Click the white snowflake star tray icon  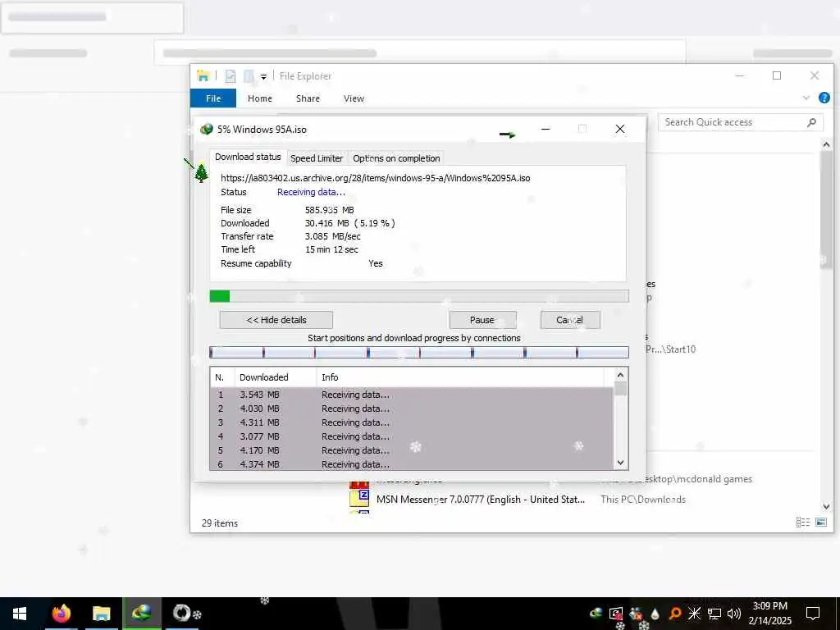pyautogui.click(x=694, y=614)
